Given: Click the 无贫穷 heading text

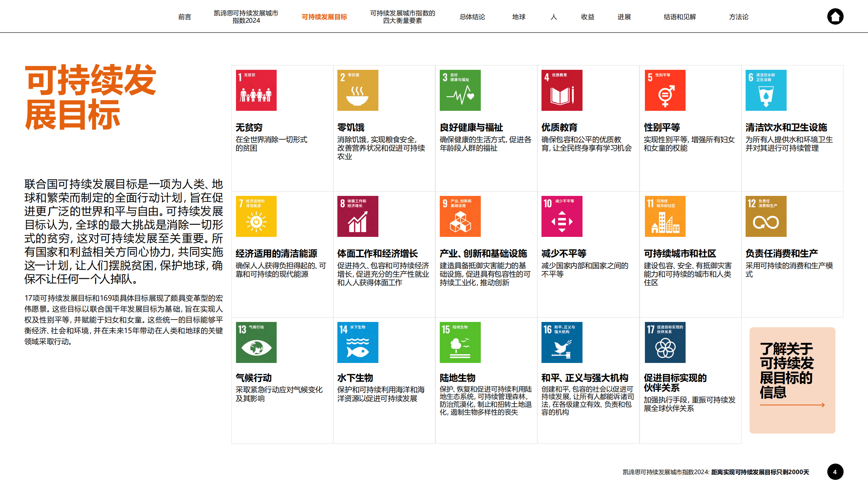Looking at the screenshot, I should 249,127.
